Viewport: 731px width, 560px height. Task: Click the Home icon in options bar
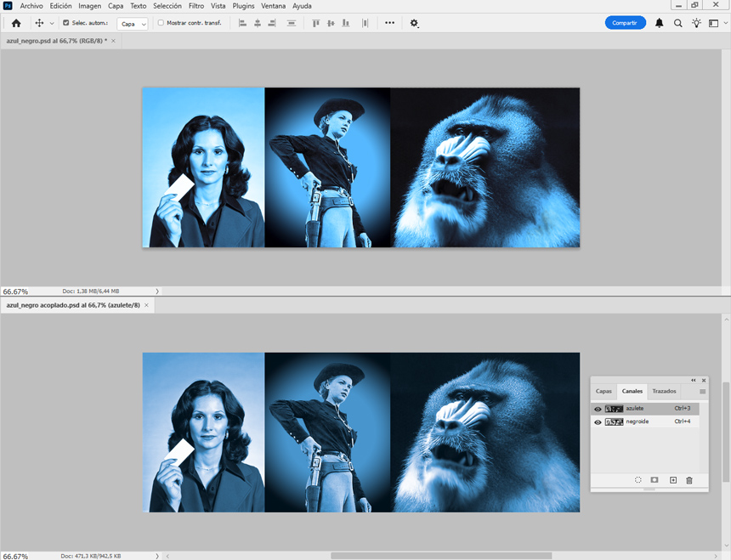tap(16, 24)
